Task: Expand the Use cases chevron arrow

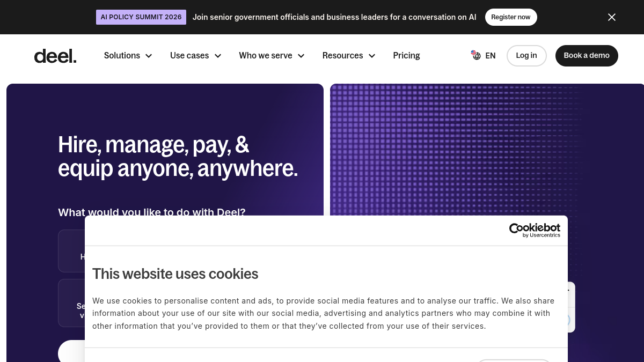Action: click(x=218, y=56)
